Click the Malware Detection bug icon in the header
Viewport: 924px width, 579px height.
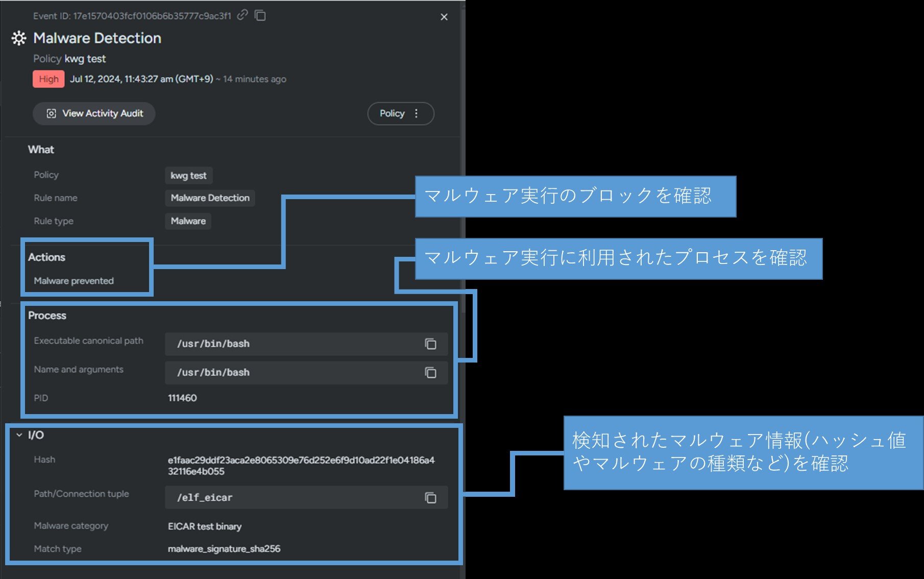click(19, 38)
